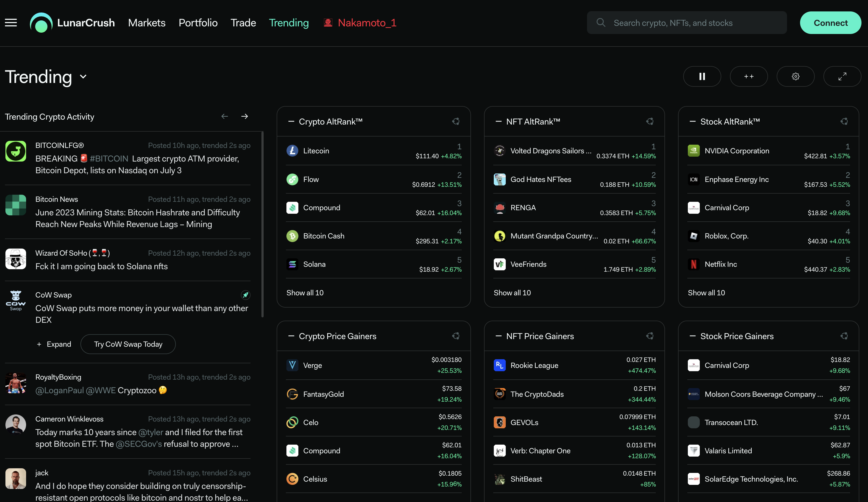Click the Stock Price Gainers share icon
This screenshot has width=868, height=502.
click(844, 336)
